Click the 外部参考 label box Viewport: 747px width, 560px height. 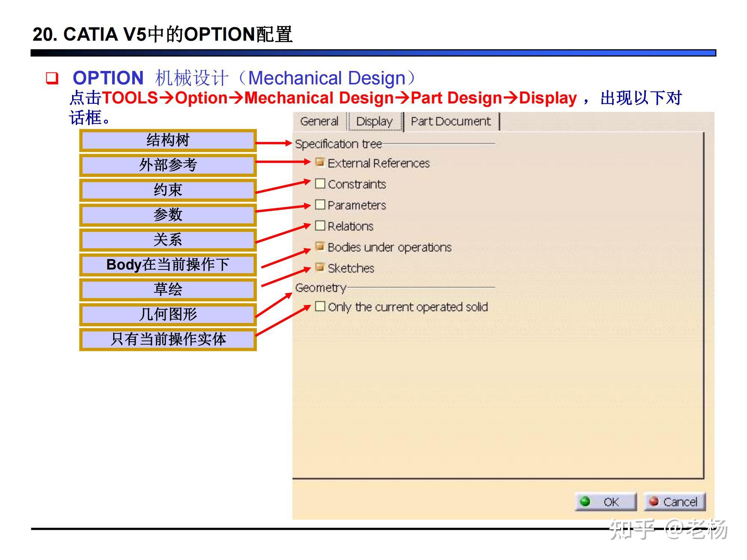[168, 165]
